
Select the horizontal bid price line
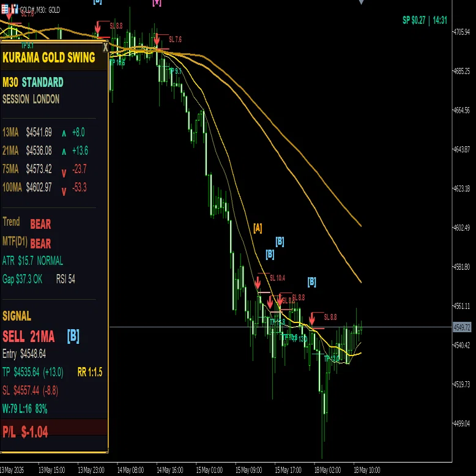(x=280, y=327)
